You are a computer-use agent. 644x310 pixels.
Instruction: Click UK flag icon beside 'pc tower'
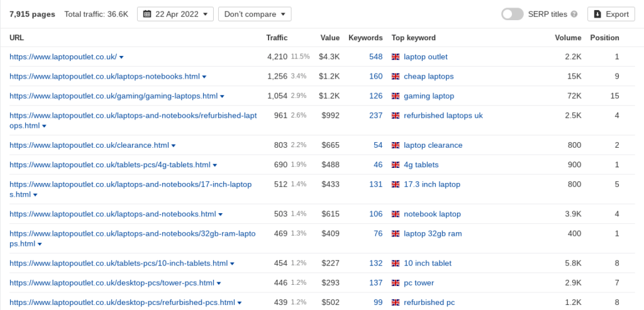(x=396, y=284)
